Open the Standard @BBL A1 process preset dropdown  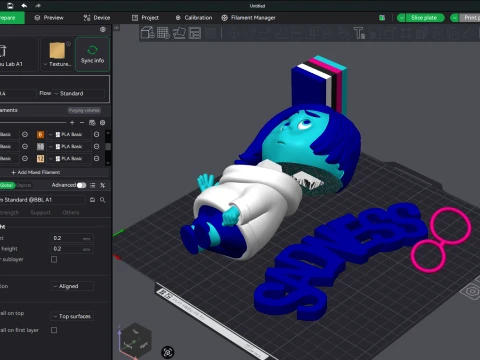click(x=43, y=200)
